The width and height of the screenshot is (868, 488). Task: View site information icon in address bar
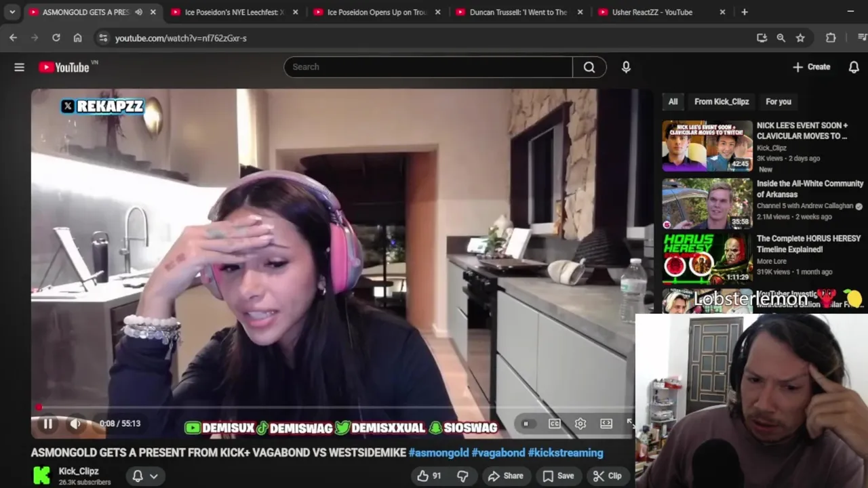coord(103,38)
